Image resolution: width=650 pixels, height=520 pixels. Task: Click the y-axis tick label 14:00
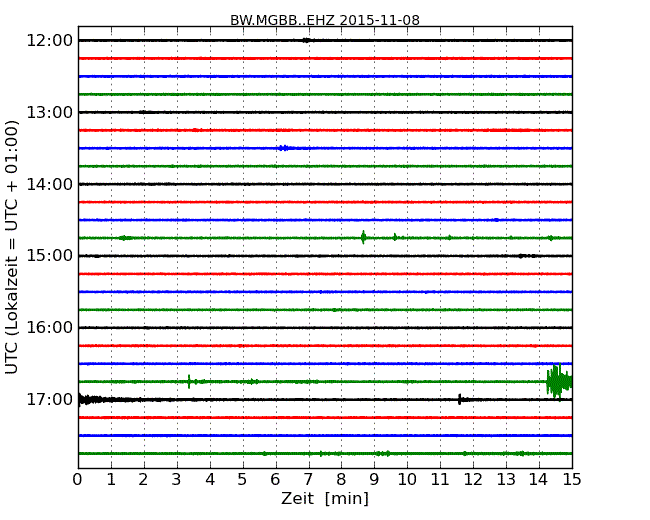coord(50,184)
